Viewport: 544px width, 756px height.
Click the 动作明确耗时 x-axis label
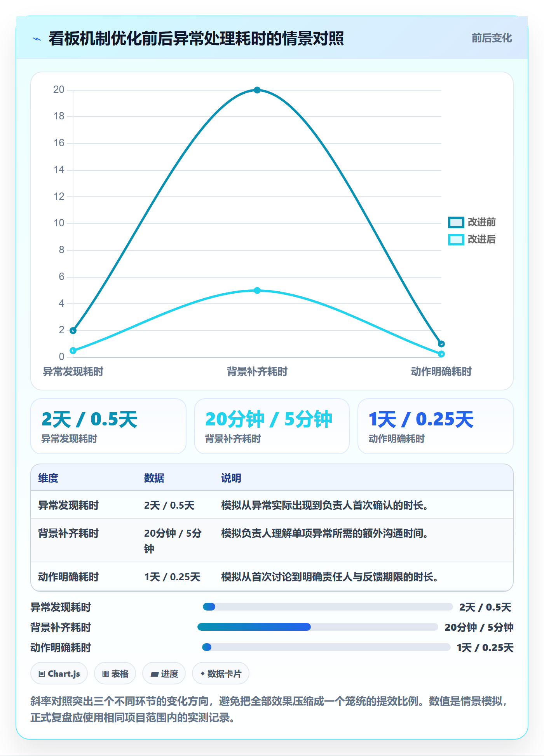(441, 372)
